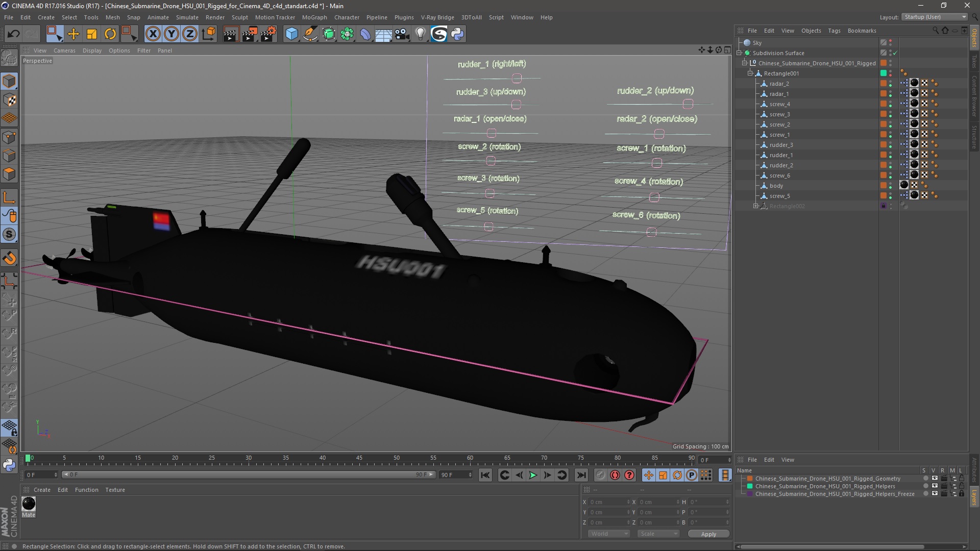980x551 pixels.
Task: Add a Subdivision Surface generator icon
Action: [329, 34]
